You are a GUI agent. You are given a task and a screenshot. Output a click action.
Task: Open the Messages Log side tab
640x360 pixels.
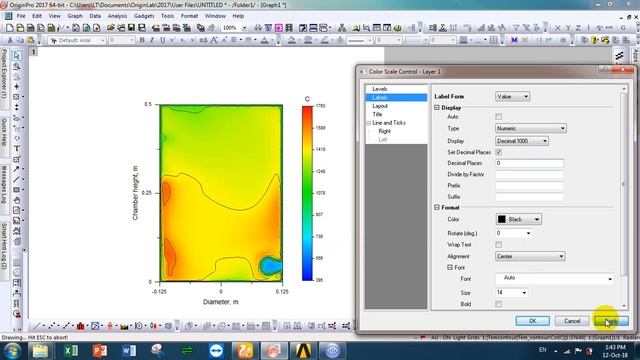4,185
